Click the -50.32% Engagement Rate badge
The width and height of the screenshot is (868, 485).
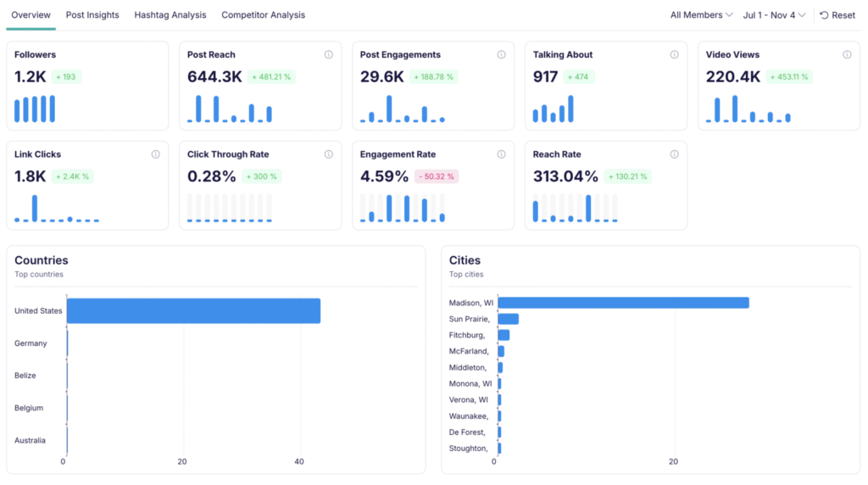coord(436,177)
